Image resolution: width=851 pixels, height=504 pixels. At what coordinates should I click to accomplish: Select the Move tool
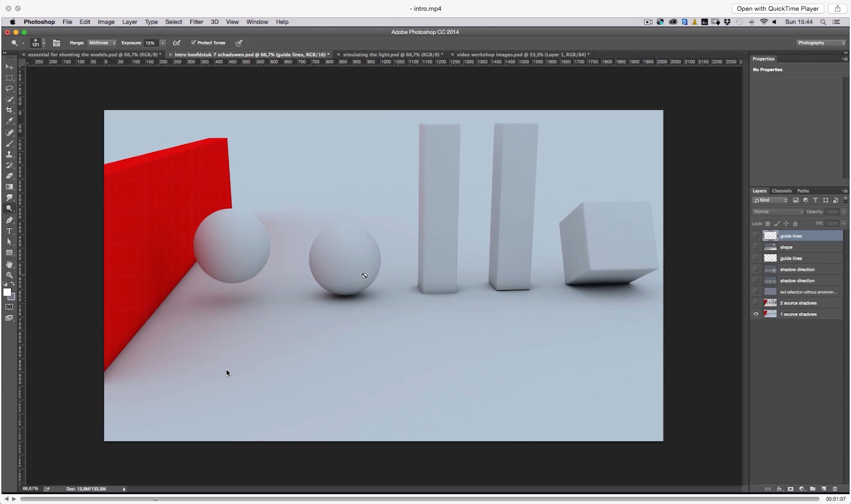tap(9, 67)
